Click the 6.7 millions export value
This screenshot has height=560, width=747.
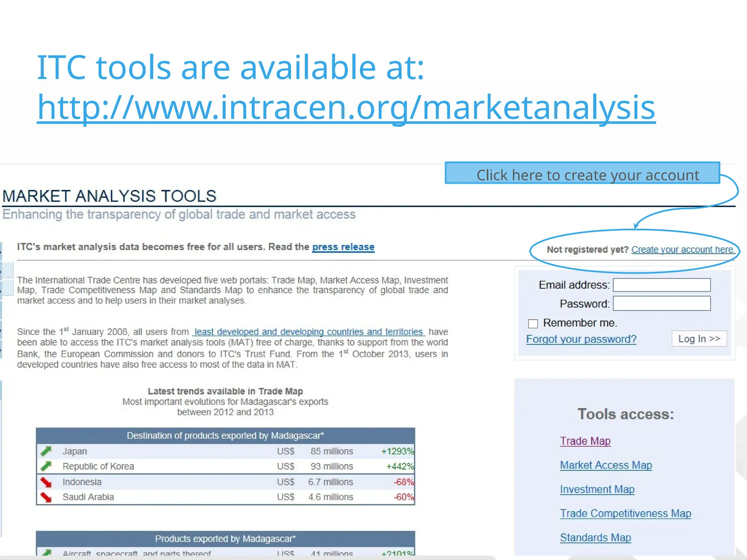[330, 482]
